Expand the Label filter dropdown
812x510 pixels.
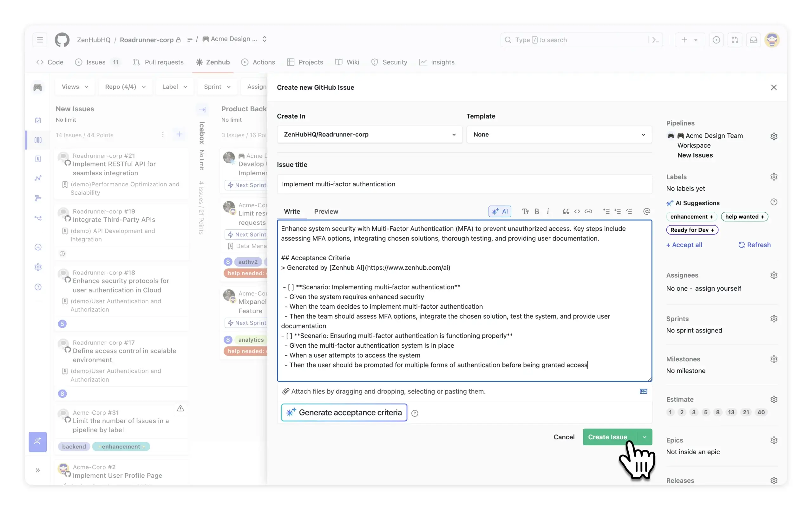coord(174,87)
